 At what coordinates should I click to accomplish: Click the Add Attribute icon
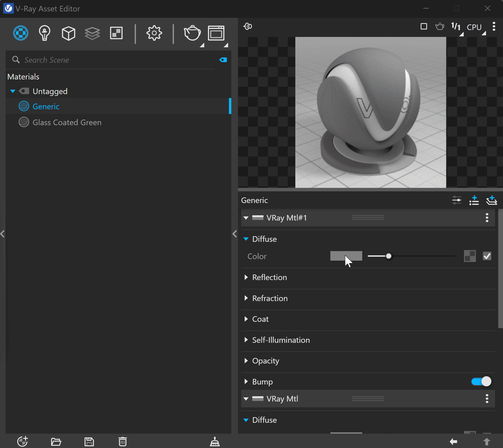[x=474, y=200]
